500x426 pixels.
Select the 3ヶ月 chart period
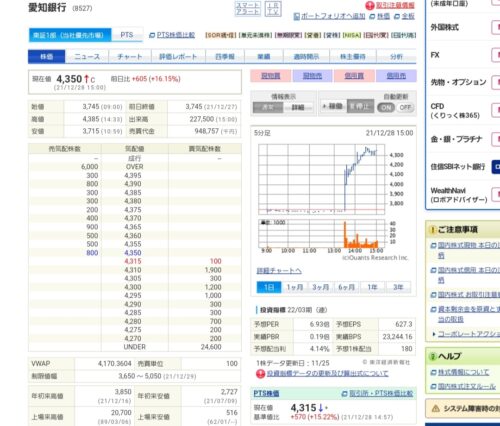(x=321, y=287)
